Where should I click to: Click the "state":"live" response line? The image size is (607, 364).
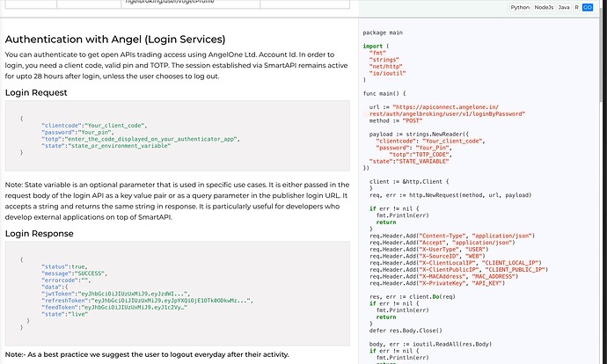(64, 314)
